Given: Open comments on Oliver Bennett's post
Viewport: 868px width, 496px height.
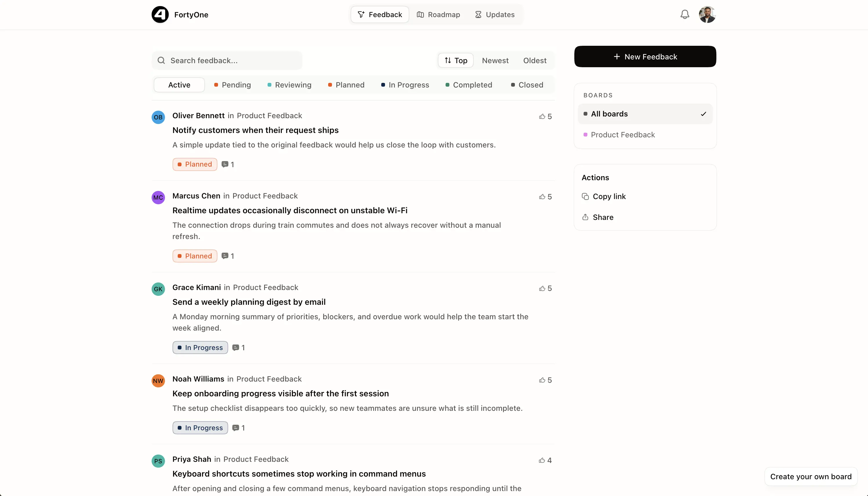Looking at the screenshot, I should pos(228,165).
